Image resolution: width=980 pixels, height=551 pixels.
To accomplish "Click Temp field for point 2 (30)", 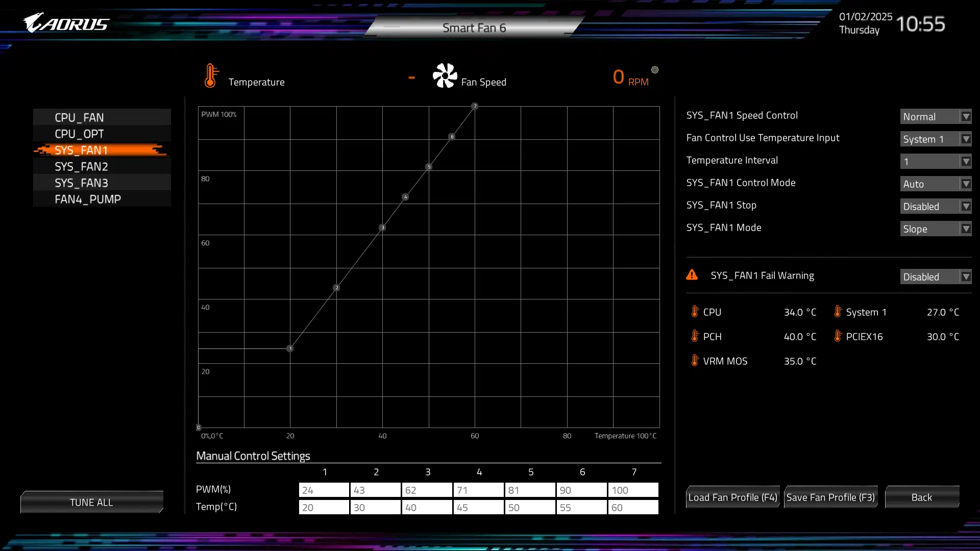I will (376, 507).
